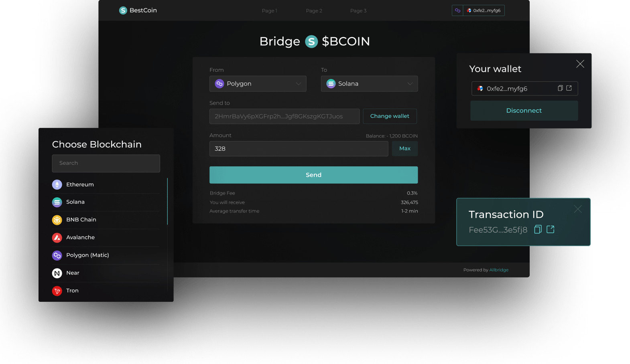The height and width of the screenshot is (364, 630).
Task: Copy the wallet address in Your wallet
Action: pyautogui.click(x=560, y=88)
